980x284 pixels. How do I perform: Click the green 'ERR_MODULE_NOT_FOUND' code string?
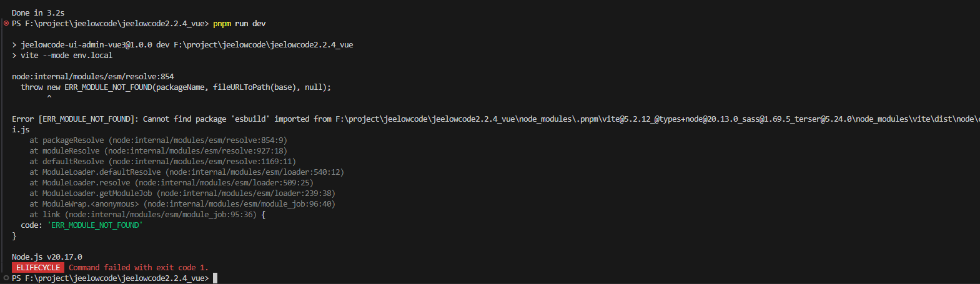95,225
